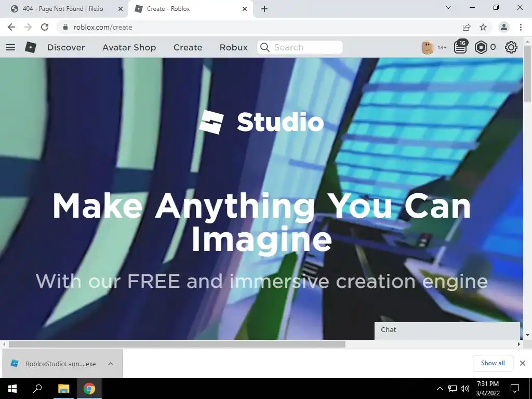
Task: Open Chrome tab search dropdown
Action: 448,7
